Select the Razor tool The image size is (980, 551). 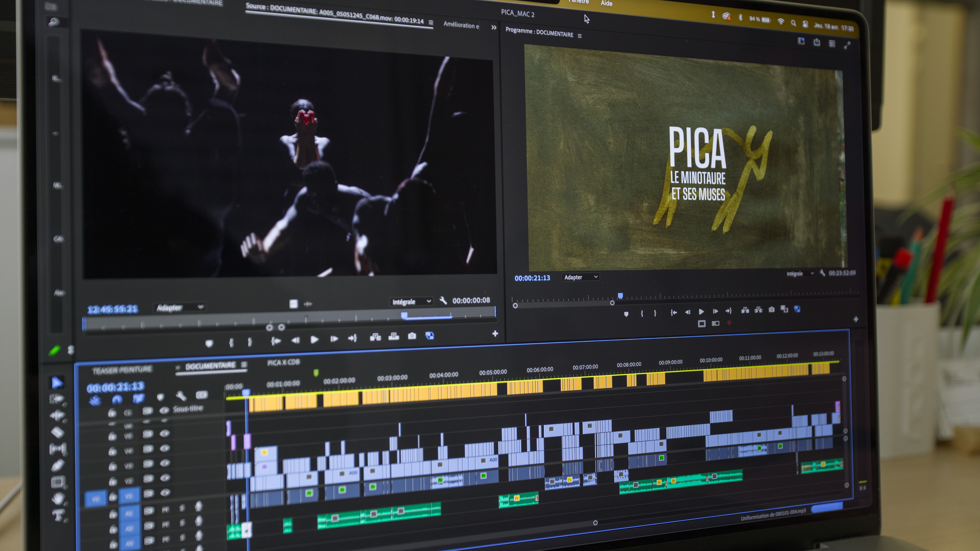click(x=57, y=432)
